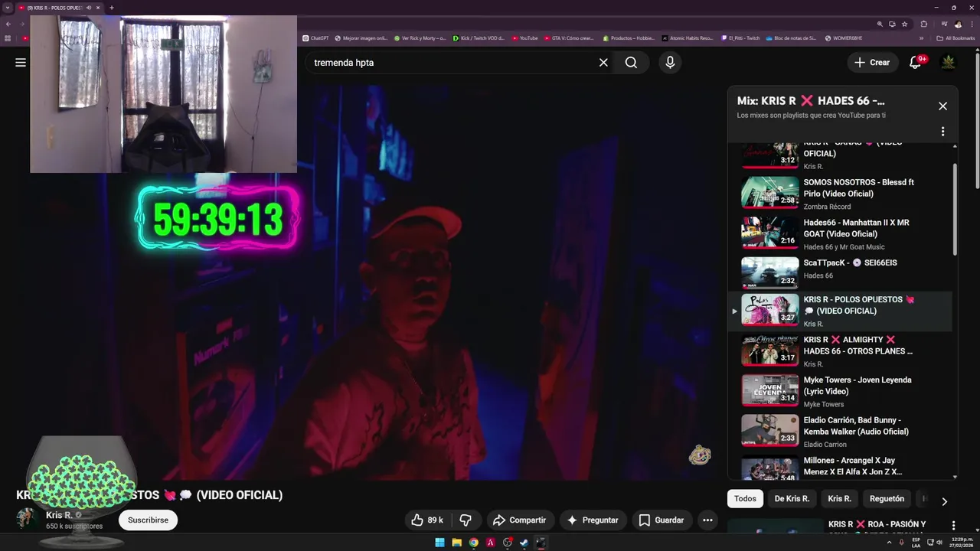980x551 pixels.
Task: Open the account avatar menu
Action: tap(948, 63)
